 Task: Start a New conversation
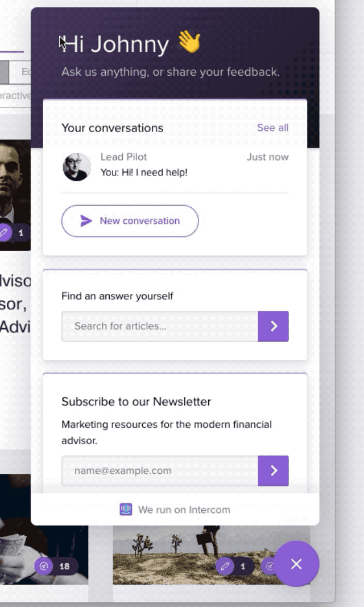point(130,221)
